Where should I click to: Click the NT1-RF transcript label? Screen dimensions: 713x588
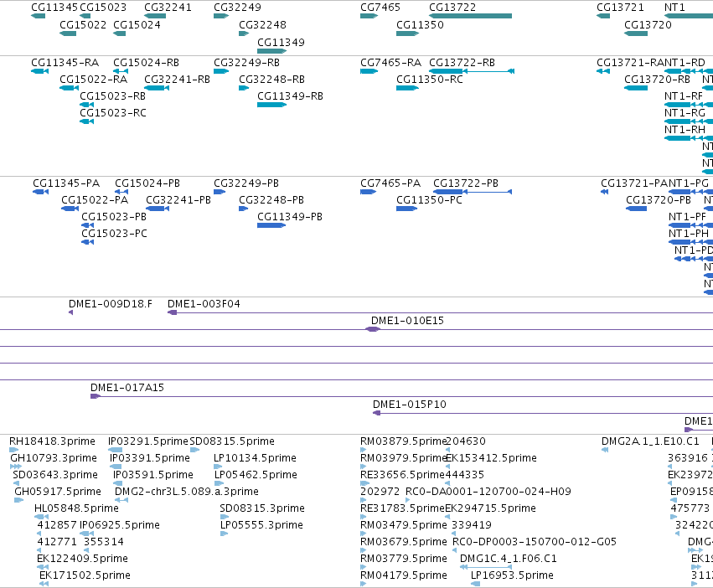(684, 96)
